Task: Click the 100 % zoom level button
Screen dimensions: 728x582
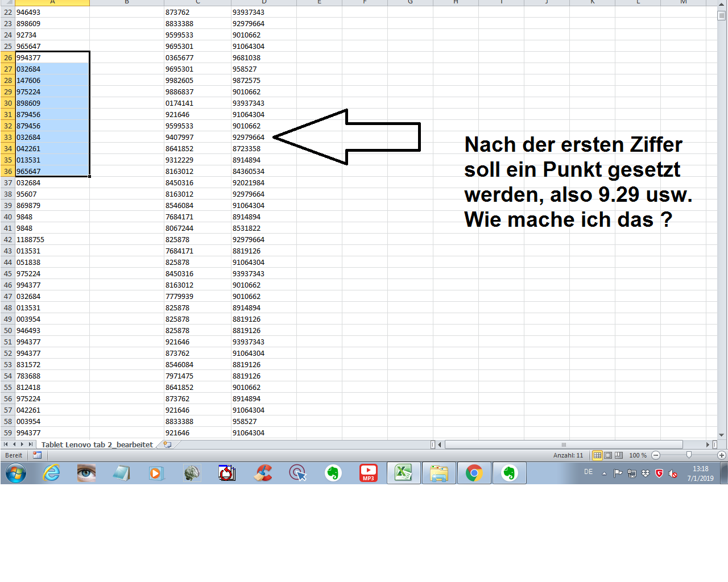Action: click(x=638, y=455)
